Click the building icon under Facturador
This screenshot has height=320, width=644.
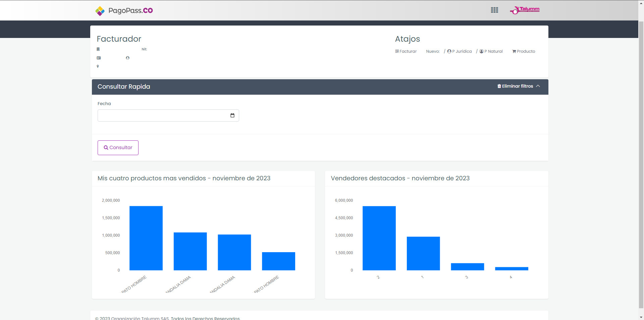point(98,49)
